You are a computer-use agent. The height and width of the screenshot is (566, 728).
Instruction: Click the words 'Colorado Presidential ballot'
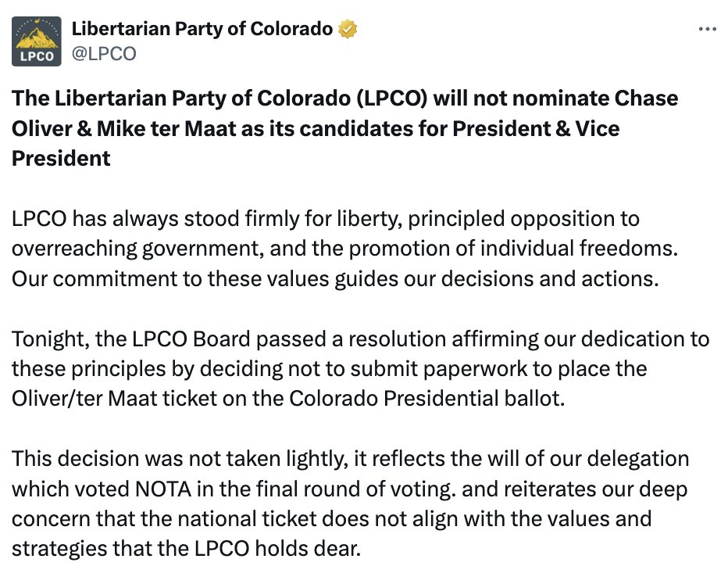[x=426, y=399]
